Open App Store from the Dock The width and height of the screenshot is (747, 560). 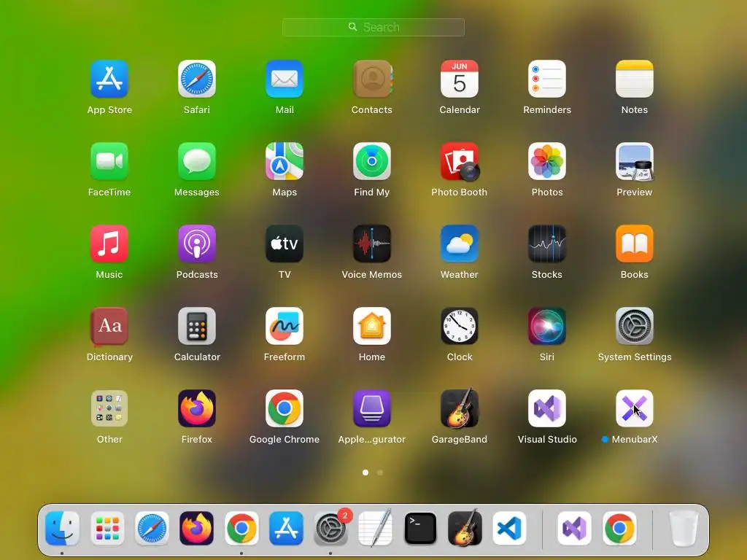[x=286, y=528]
